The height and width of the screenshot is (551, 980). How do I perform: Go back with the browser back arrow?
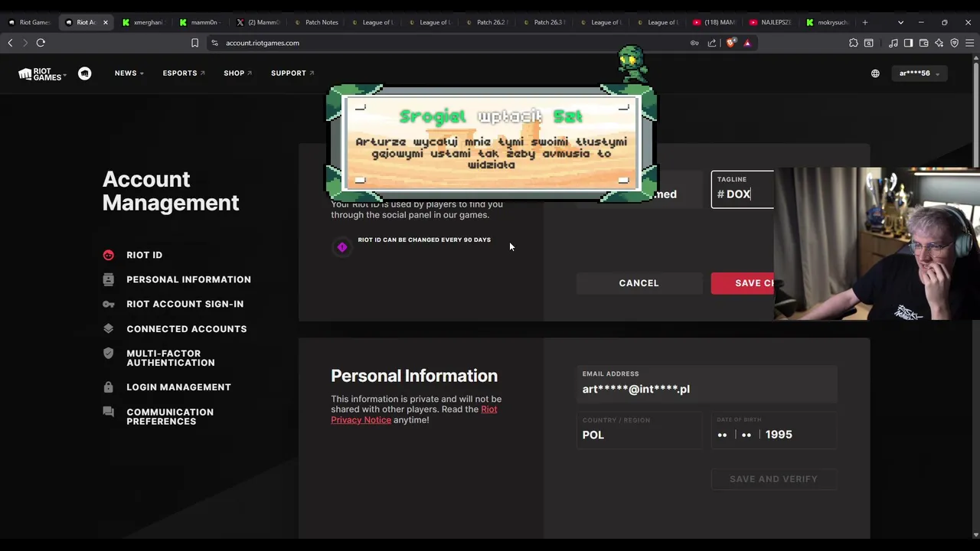[11, 43]
